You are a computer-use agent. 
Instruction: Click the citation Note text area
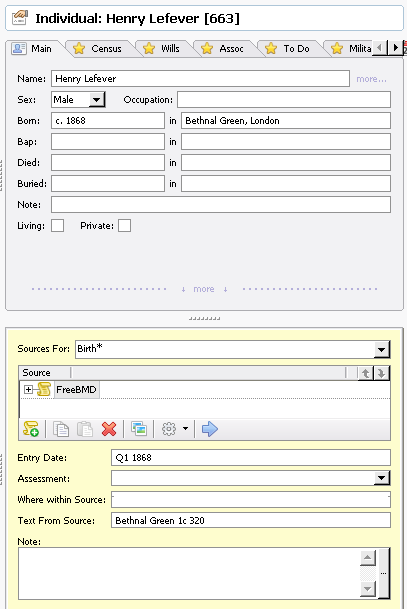[189, 574]
